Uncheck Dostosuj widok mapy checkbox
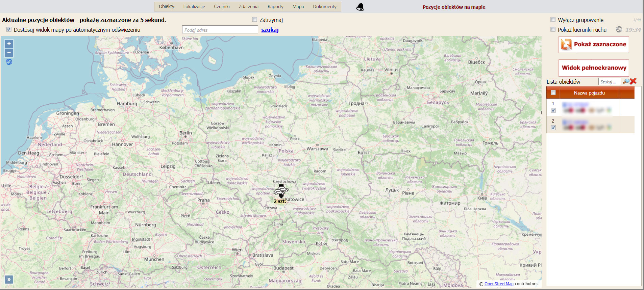The width and height of the screenshot is (644, 290). click(9, 29)
